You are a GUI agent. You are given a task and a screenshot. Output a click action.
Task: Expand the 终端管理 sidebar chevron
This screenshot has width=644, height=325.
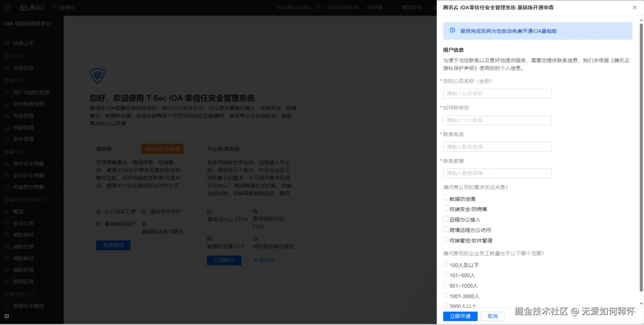[x=56, y=127]
